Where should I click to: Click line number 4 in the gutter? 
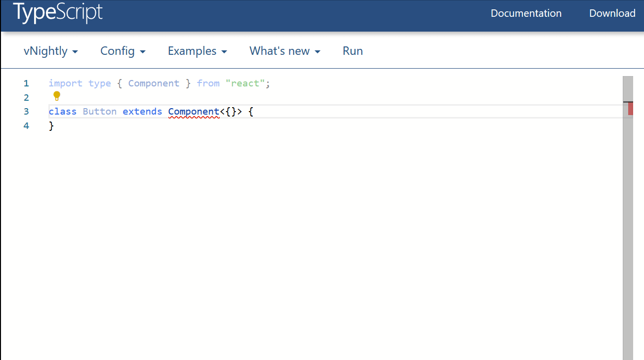[26, 126]
